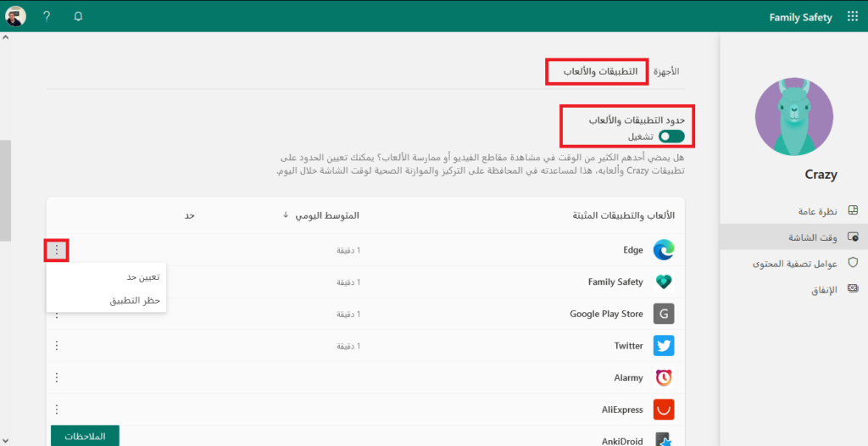868x446 pixels.
Task: Click the الألعاب والتطبيقات المثبتة column header
Action: click(623, 215)
